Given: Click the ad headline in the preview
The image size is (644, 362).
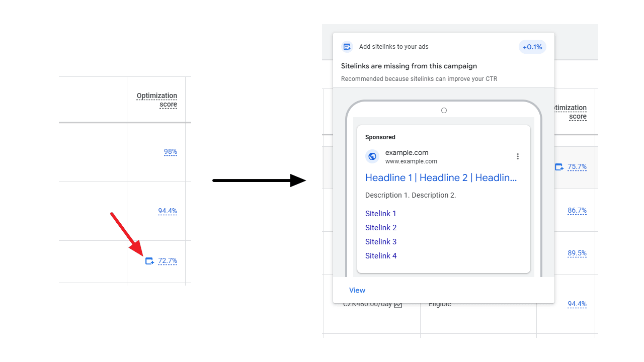Looking at the screenshot, I should (x=442, y=177).
